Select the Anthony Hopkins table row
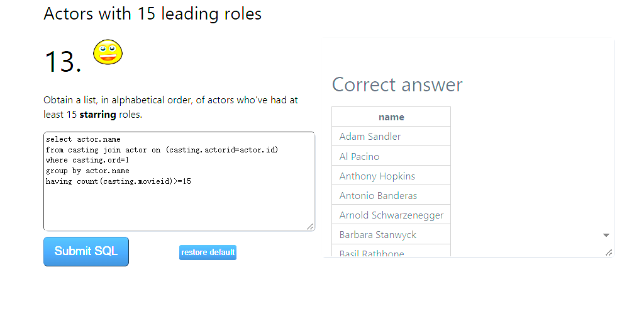 391,176
